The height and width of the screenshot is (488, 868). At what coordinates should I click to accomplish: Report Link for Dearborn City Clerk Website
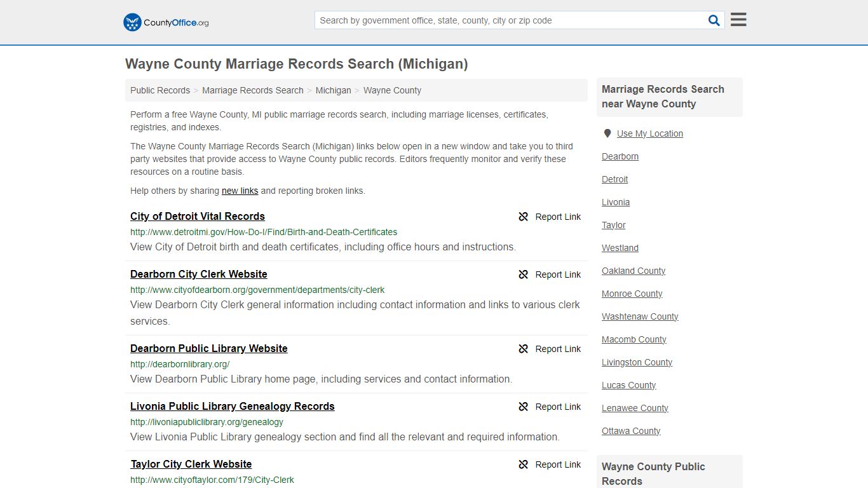[558, 274]
